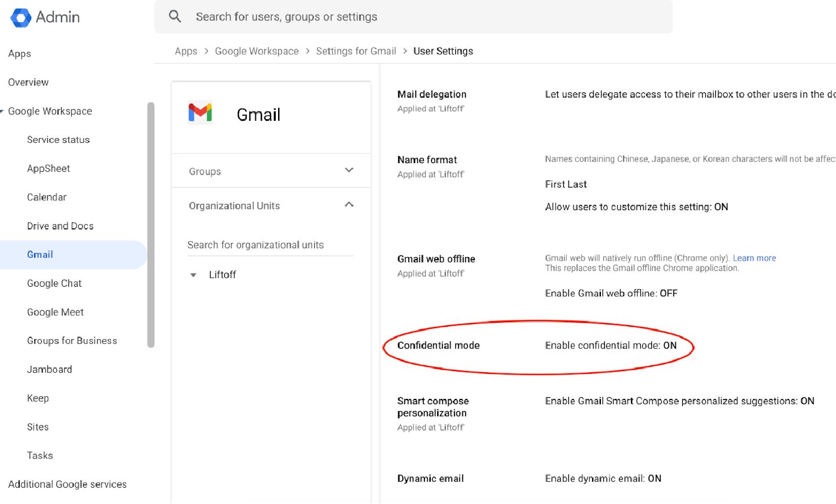Select Jamboard in sidebar
The width and height of the screenshot is (836, 504).
[49, 369]
